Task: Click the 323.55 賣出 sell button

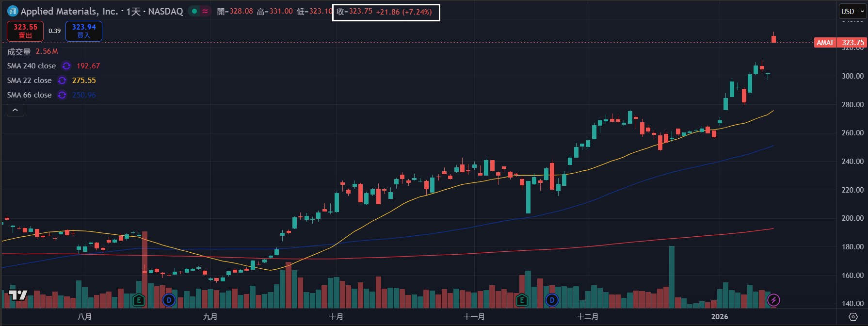Action: [x=25, y=31]
